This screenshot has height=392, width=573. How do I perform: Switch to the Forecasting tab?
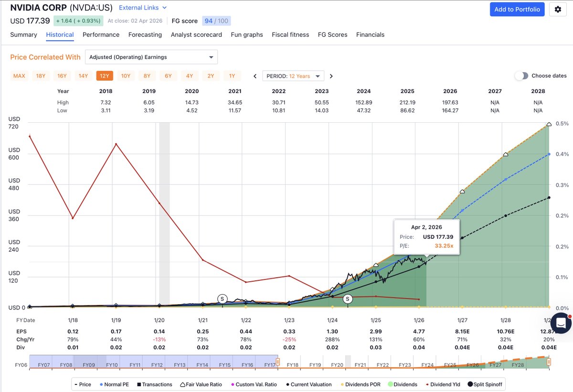145,34
